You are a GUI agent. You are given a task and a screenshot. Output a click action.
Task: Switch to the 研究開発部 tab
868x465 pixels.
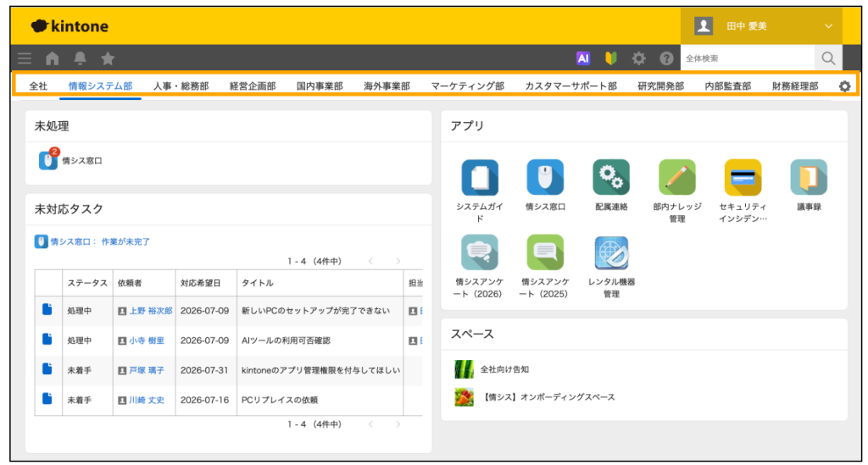click(x=660, y=86)
